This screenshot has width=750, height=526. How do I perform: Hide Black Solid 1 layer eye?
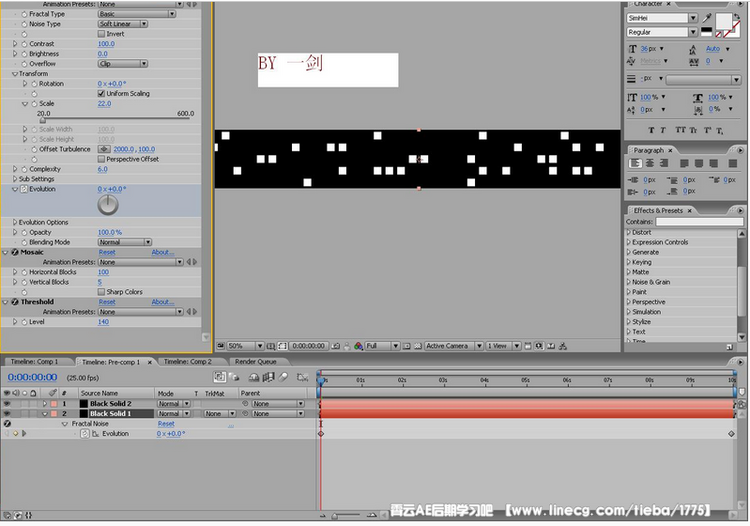pyautogui.click(x=7, y=414)
